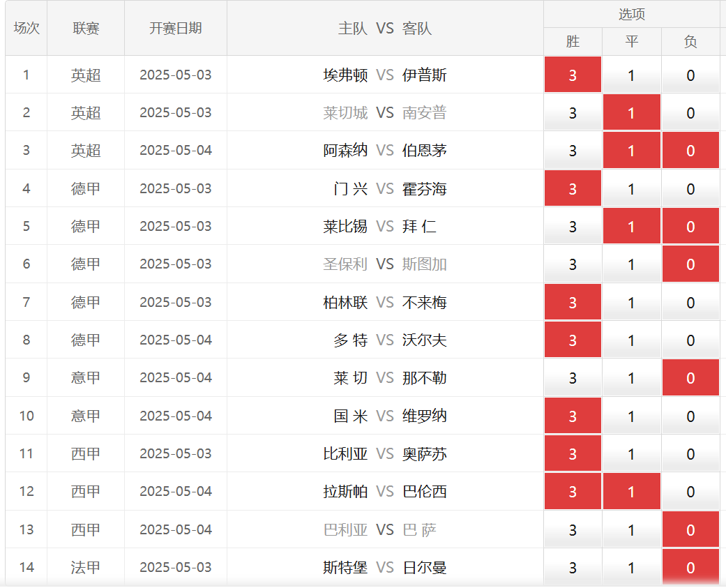Image resolution: width=726 pixels, height=588 pixels.
Task: Deselect draw option 1 for 拉斯帕 vs 巴伦西
Action: click(632, 491)
